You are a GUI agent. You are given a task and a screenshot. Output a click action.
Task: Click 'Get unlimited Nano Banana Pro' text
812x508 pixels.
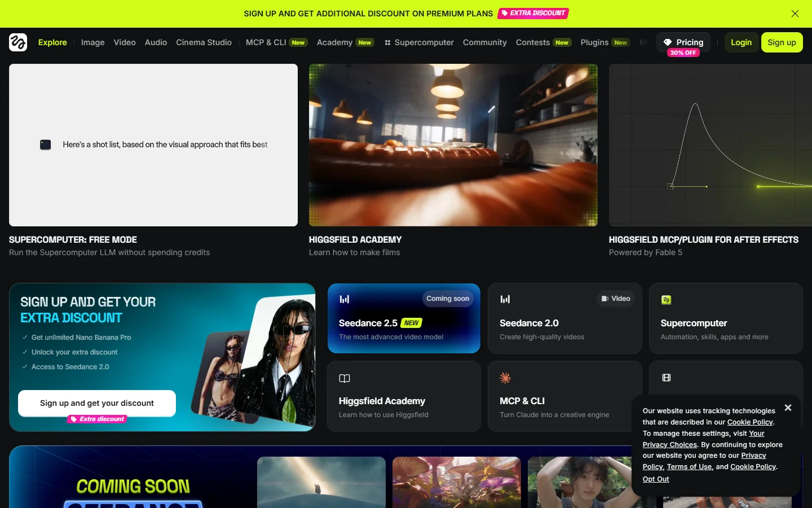pos(81,338)
